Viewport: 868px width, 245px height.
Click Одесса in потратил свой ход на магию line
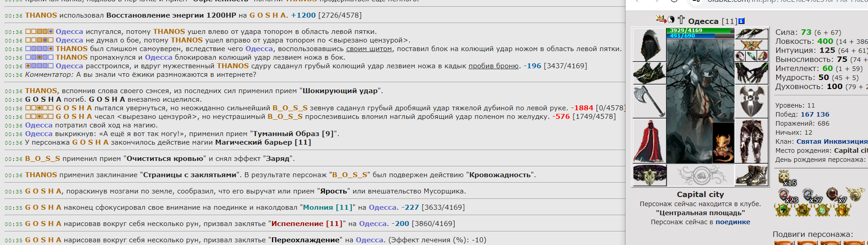tap(39, 125)
